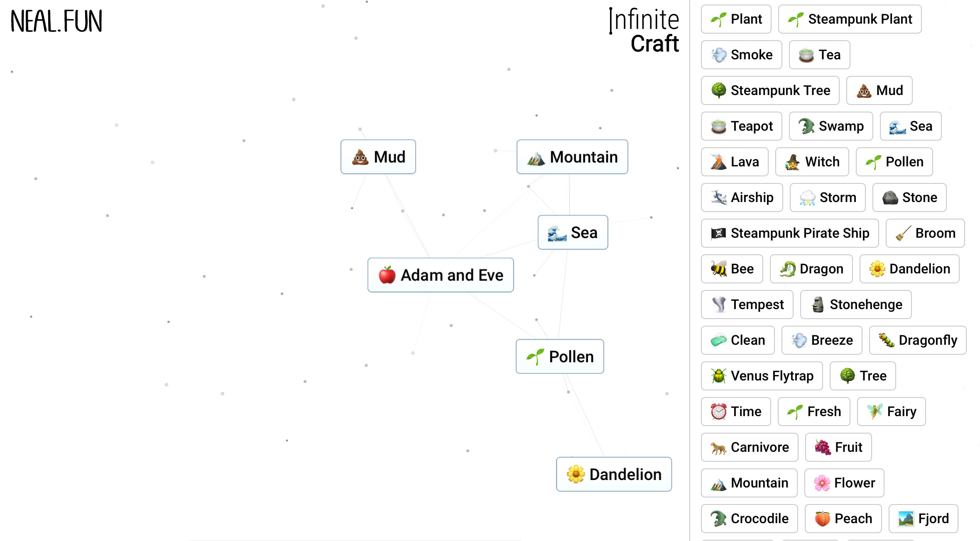Select the Pollen element on the canvas

[559, 356]
